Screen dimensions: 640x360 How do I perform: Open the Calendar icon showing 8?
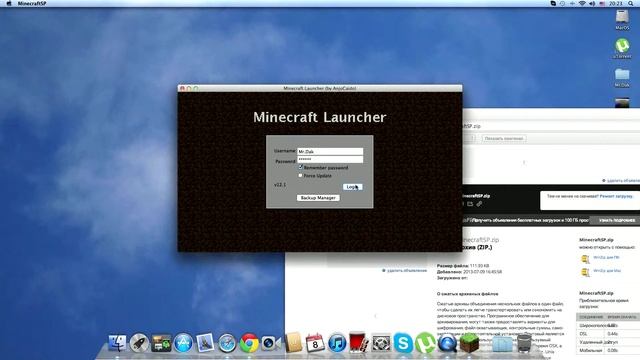point(315,343)
